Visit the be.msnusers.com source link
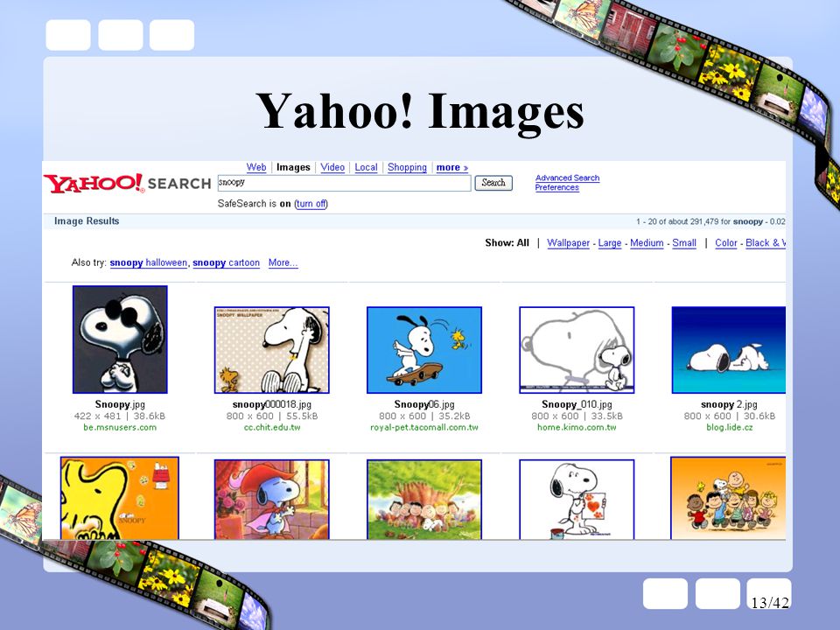 (120, 428)
